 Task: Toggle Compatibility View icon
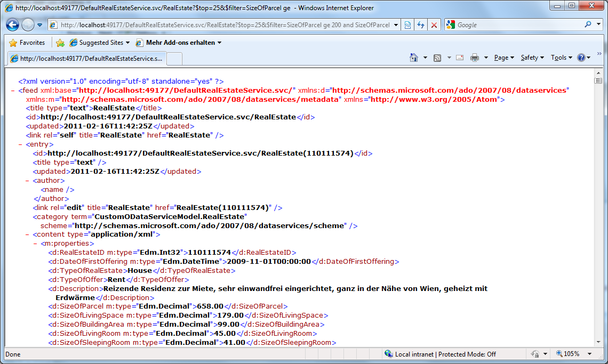click(407, 25)
